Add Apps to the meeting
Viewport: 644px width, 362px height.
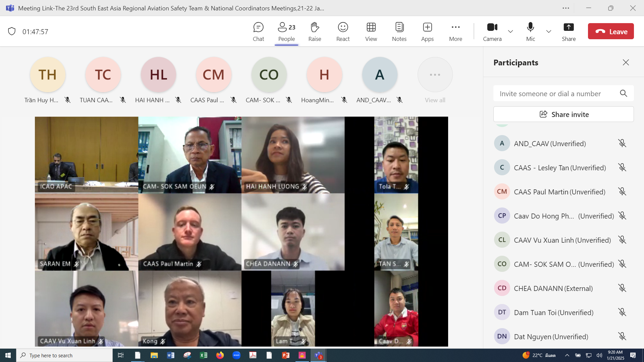pos(427,32)
